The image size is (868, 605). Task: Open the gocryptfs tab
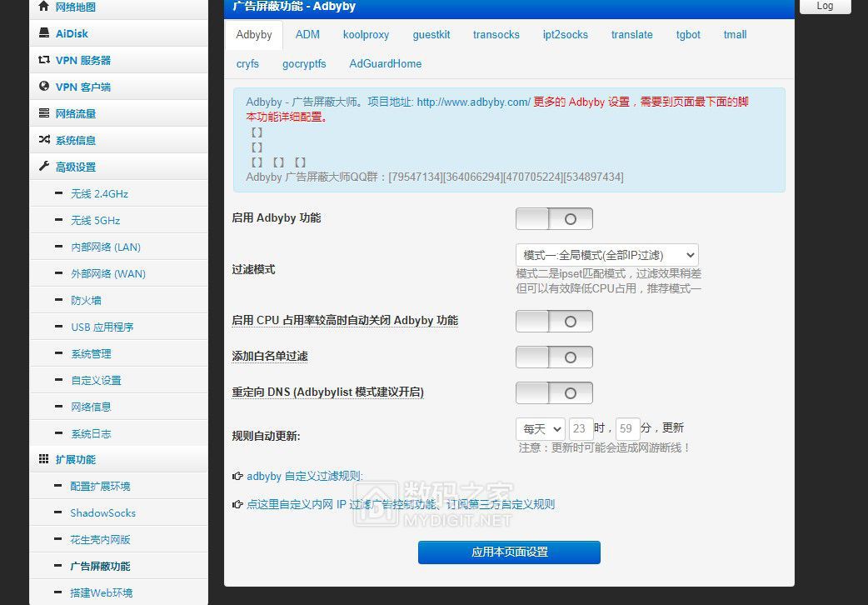[304, 63]
